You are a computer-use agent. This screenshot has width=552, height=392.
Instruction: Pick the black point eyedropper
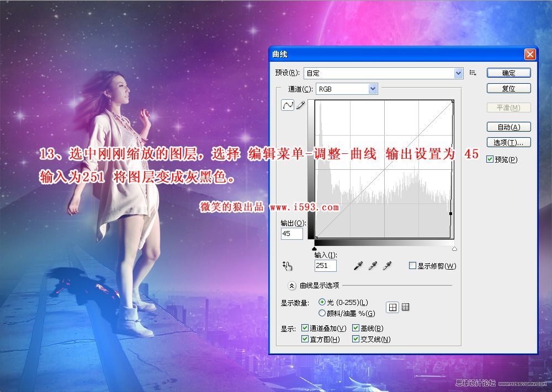click(358, 266)
